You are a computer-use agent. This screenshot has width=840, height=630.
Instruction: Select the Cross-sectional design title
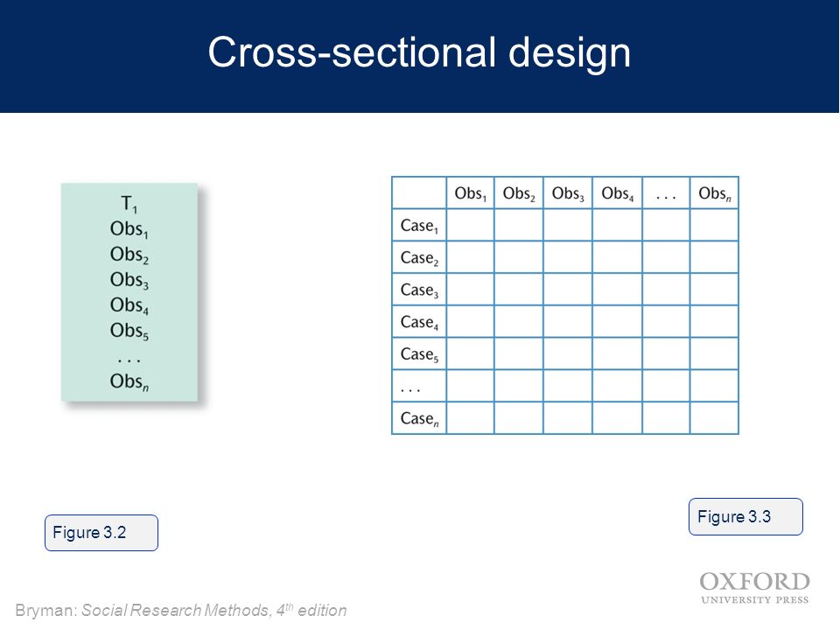[419, 52]
